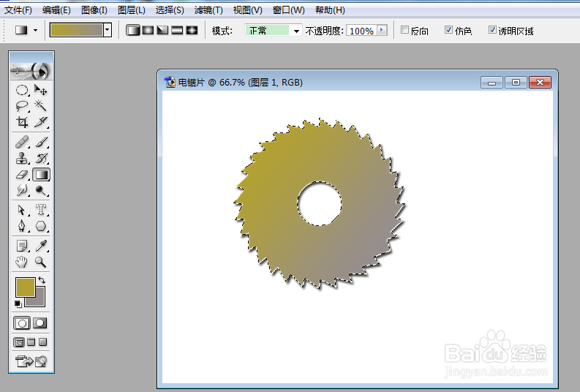Open the 文件(F) menu

pos(18,10)
